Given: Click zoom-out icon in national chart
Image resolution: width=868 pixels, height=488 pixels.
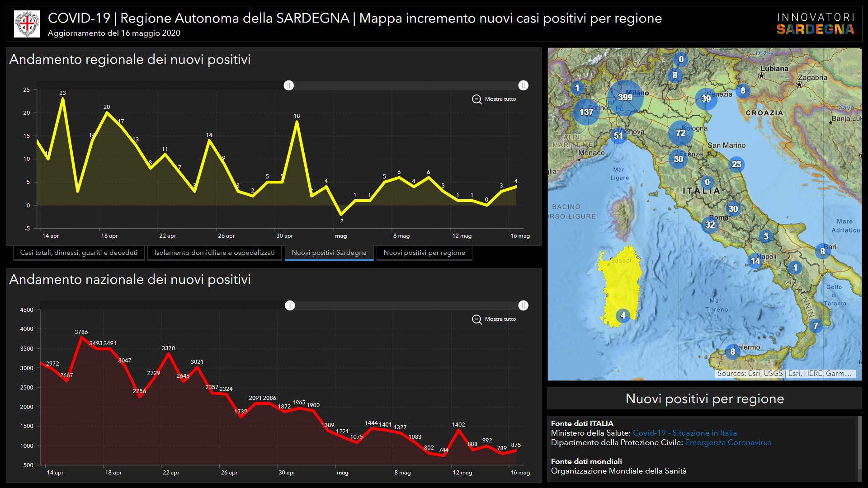Looking at the screenshot, I should (x=476, y=319).
